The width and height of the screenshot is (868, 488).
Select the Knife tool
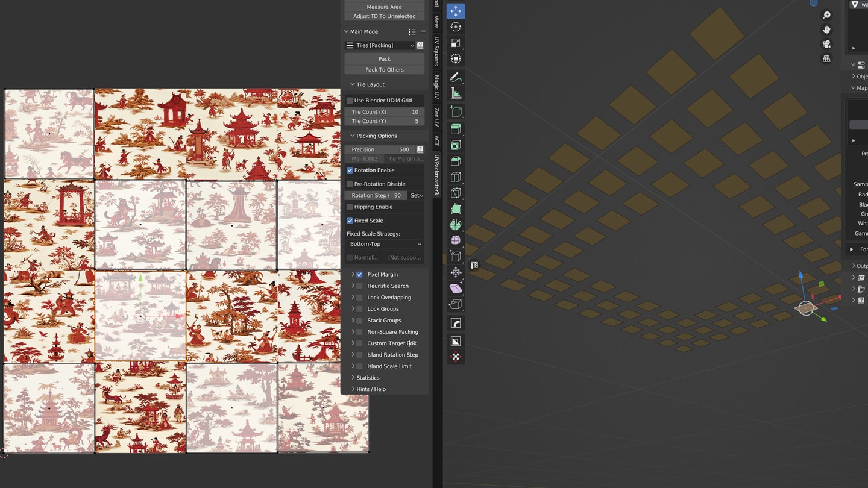click(x=456, y=193)
